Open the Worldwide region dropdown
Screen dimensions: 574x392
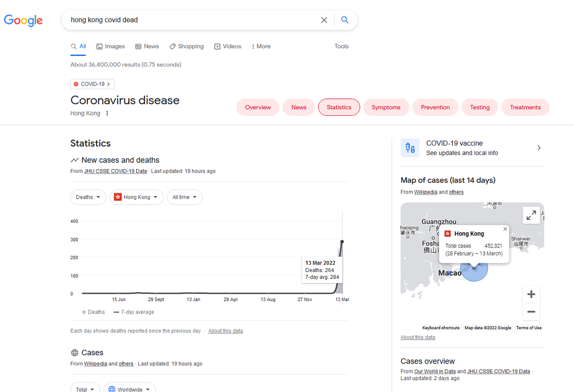[x=129, y=389]
